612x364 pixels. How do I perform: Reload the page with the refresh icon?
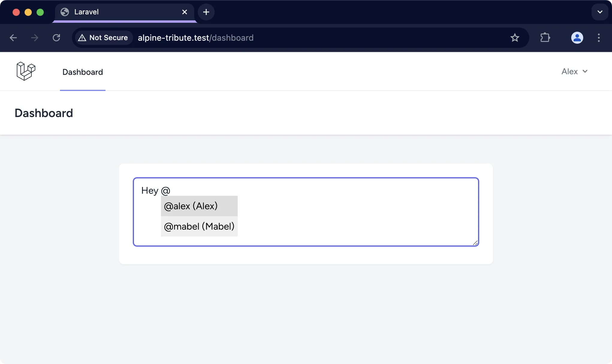point(56,38)
